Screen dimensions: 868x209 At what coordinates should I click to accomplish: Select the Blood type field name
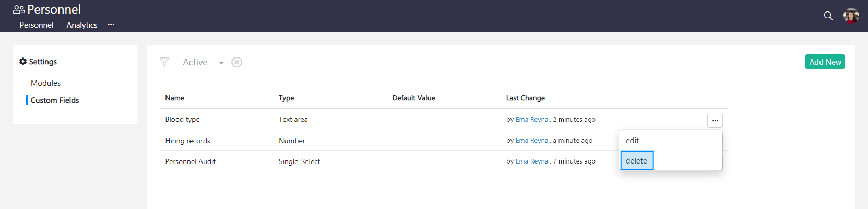coord(182,119)
